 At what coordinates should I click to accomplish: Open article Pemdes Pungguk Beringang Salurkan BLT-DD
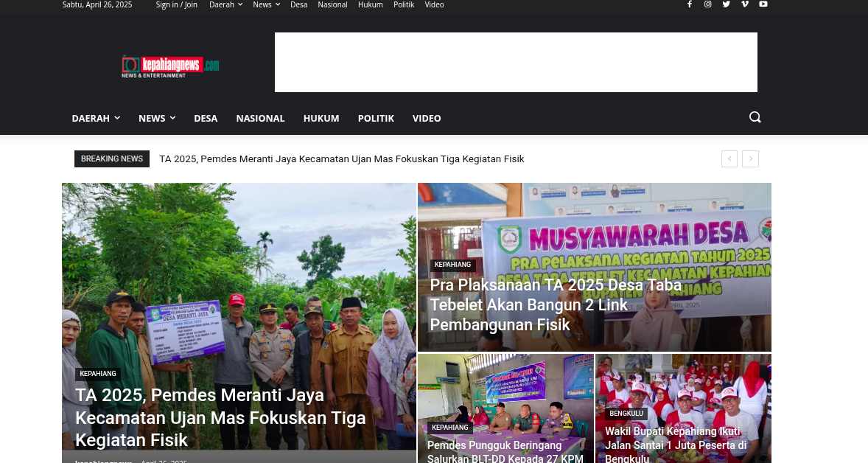click(x=505, y=451)
